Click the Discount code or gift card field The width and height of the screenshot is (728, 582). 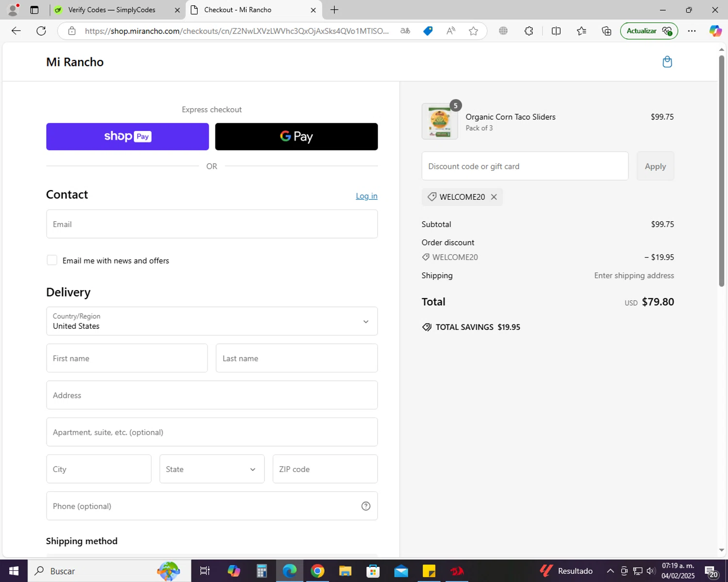click(525, 166)
